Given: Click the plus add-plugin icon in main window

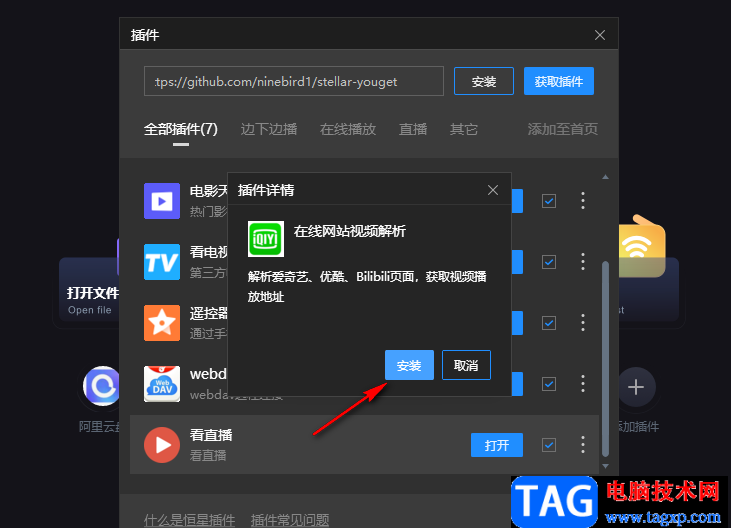Looking at the screenshot, I should [x=636, y=387].
